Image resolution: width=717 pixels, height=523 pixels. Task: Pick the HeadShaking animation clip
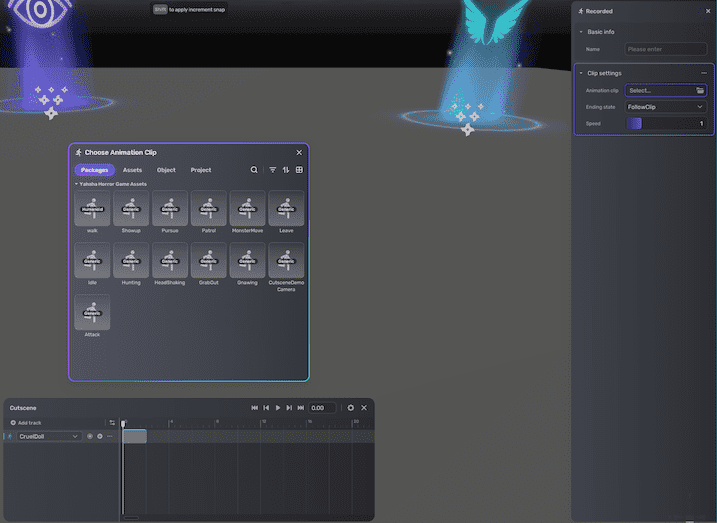[170, 261]
